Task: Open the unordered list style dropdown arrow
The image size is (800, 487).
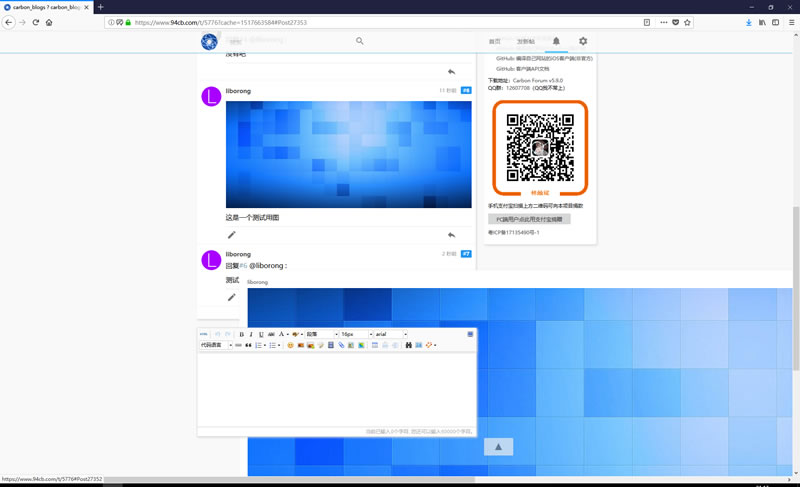Action: tap(279, 345)
